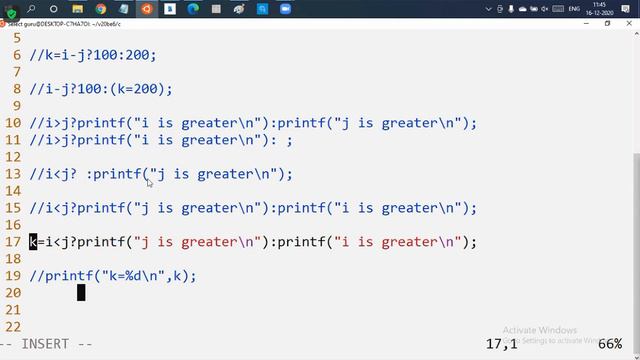Open the app icon left of the Store icon
Screen dimensions: 640x360
click(x=239, y=9)
